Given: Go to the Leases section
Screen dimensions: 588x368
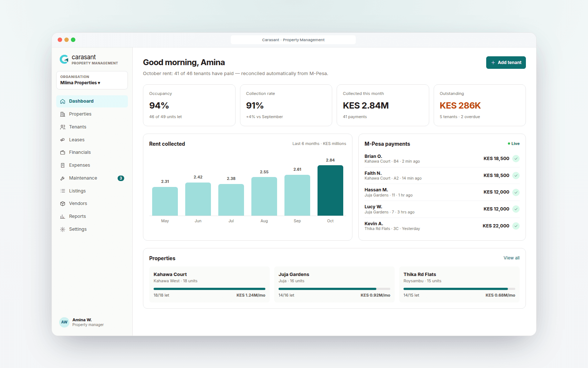Looking at the screenshot, I should 92,140.
